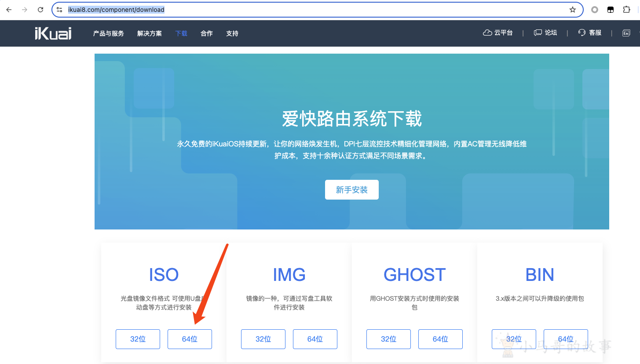The height and width of the screenshot is (364, 640).
Task: Click the 新手安装 button
Action: [x=352, y=189]
